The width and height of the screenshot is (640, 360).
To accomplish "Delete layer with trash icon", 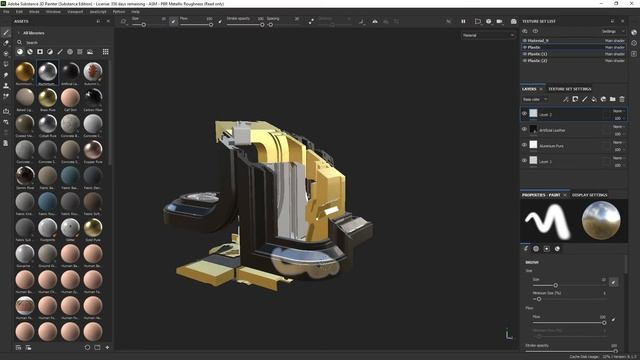I will pyautogui.click(x=622, y=99).
